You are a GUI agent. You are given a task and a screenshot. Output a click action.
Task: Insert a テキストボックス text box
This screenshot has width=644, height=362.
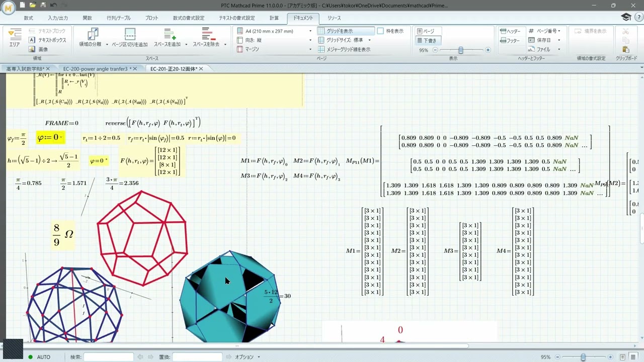48,40
